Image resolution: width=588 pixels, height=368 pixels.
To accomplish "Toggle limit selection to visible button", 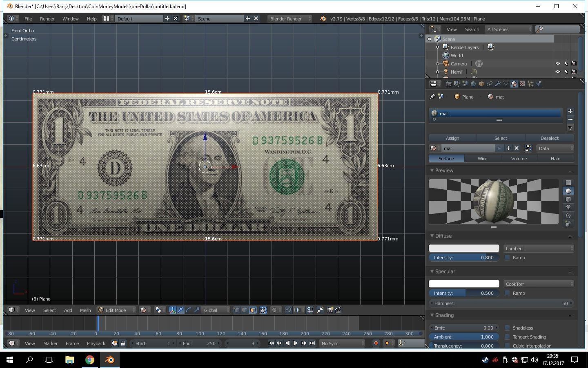I will (x=263, y=310).
